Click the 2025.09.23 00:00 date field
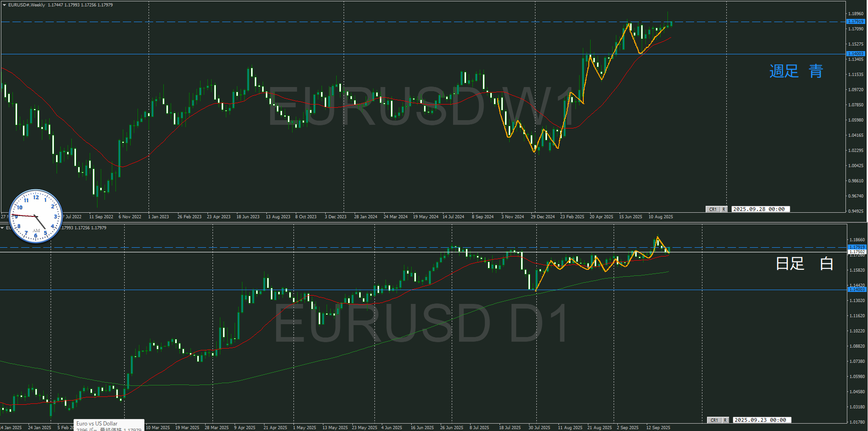The height and width of the screenshot is (431, 868). 760,420
